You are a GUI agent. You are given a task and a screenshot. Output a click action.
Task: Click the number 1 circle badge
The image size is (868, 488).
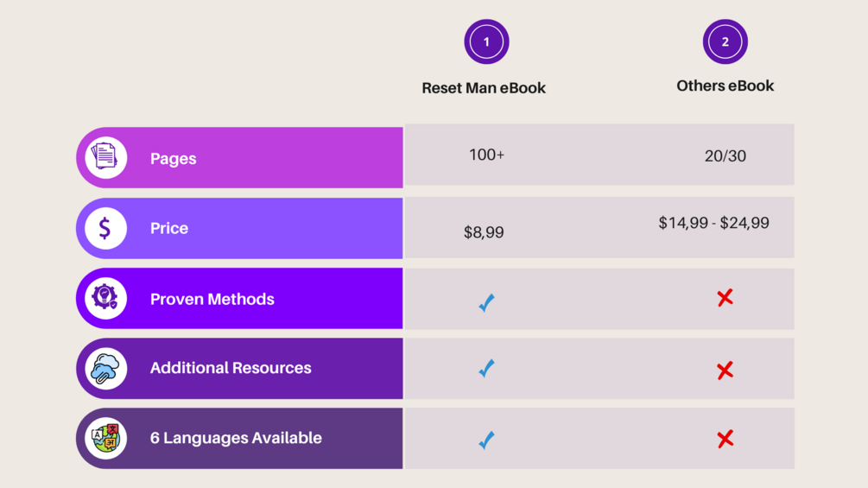click(486, 41)
